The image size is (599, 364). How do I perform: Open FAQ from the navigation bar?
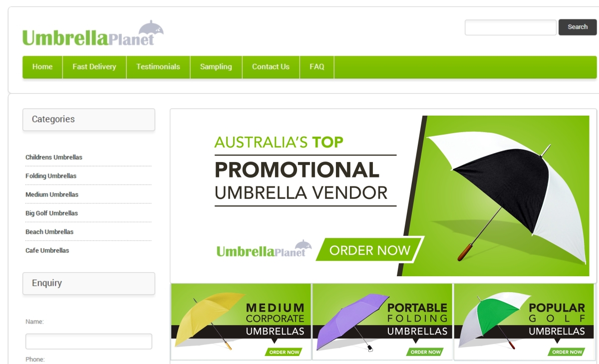[317, 67]
